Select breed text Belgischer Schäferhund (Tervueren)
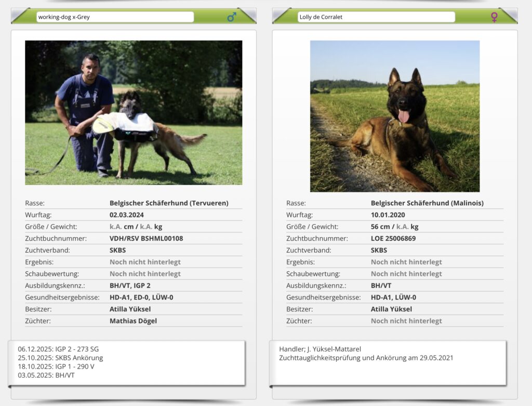This screenshot has height=406, width=532. coord(169,203)
